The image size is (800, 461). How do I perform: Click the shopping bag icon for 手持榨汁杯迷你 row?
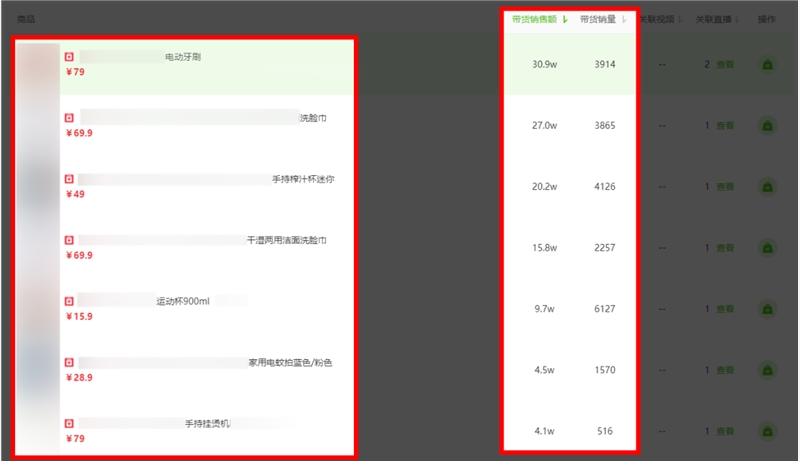click(767, 187)
